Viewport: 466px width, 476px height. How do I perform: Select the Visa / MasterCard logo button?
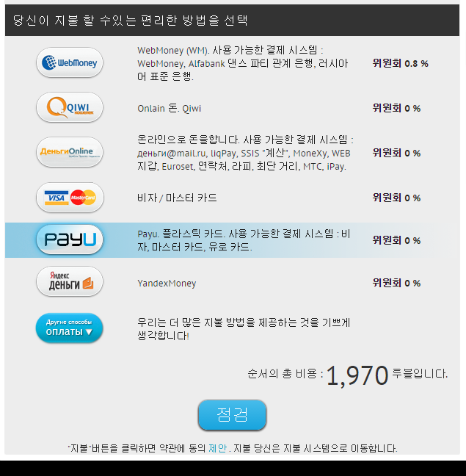coord(70,198)
